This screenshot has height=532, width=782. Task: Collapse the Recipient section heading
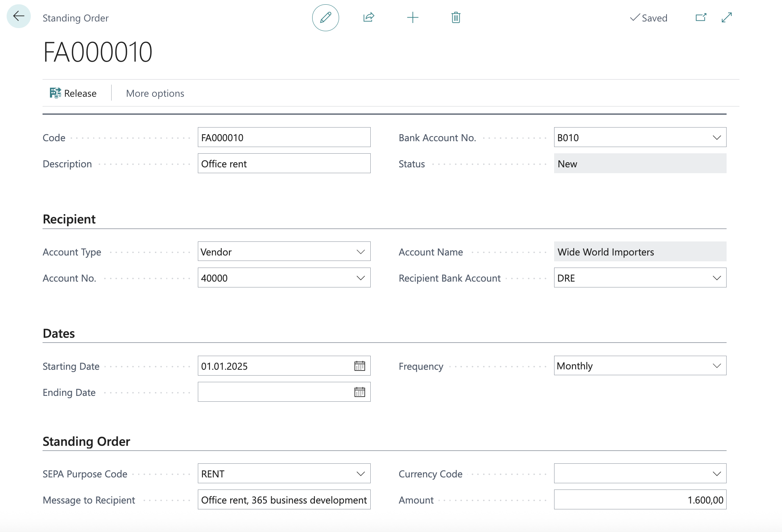pos(69,219)
